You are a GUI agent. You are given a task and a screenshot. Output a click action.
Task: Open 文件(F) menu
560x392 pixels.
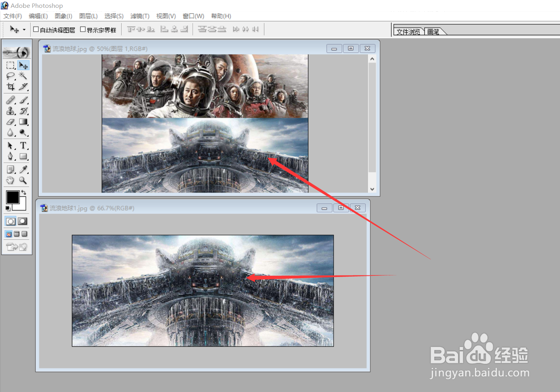click(13, 16)
